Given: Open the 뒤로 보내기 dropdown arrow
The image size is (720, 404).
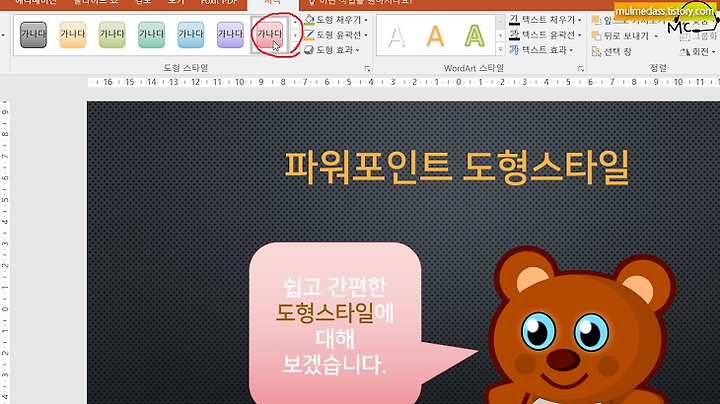Looking at the screenshot, I should pyautogui.click(x=656, y=36).
